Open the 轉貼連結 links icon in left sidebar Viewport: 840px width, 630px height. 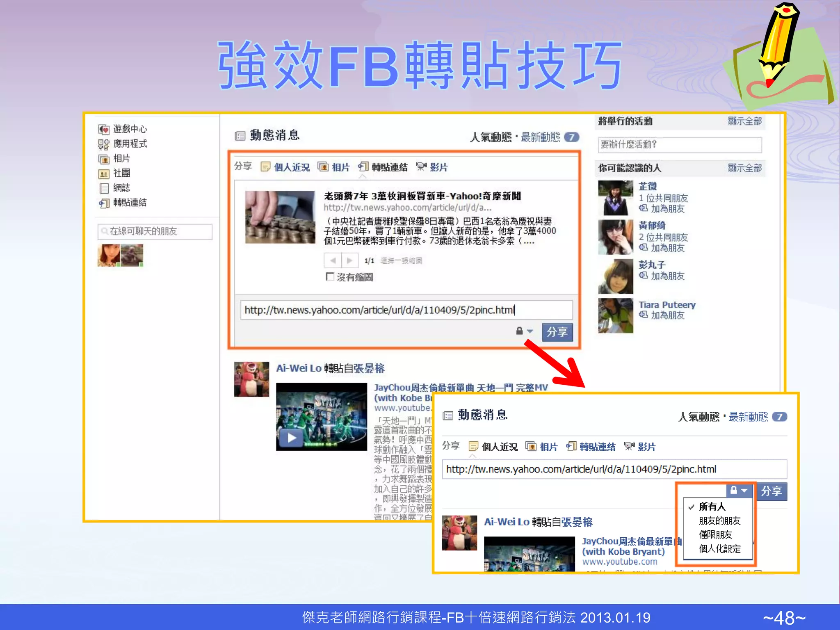click(104, 203)
